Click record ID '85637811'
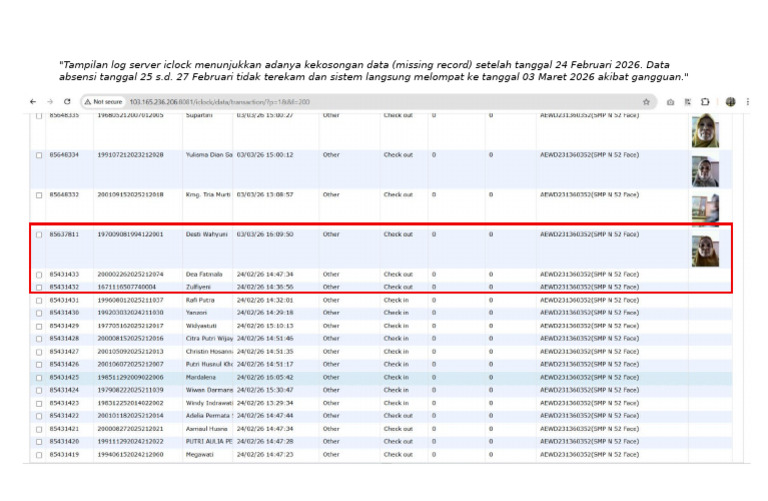768x501 pixels. [x=64, y=234]
